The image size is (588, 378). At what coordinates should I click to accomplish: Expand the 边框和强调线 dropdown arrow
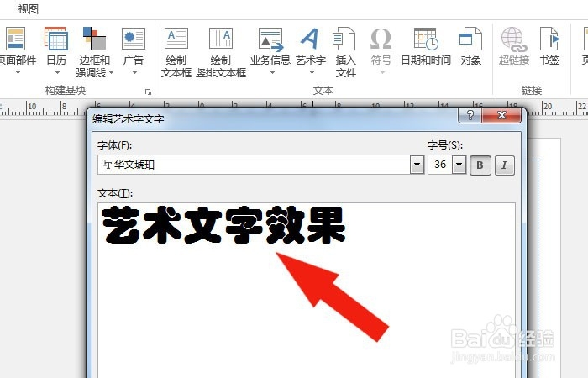click(x=112, y=73)
